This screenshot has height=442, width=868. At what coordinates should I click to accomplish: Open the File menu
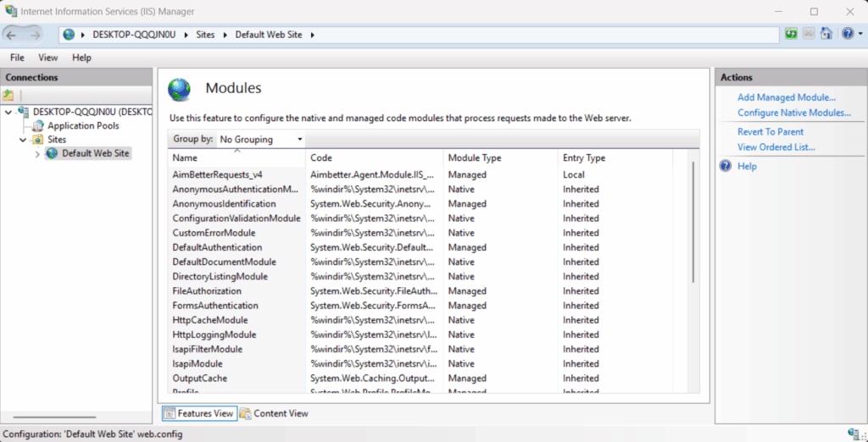point(17,58)
